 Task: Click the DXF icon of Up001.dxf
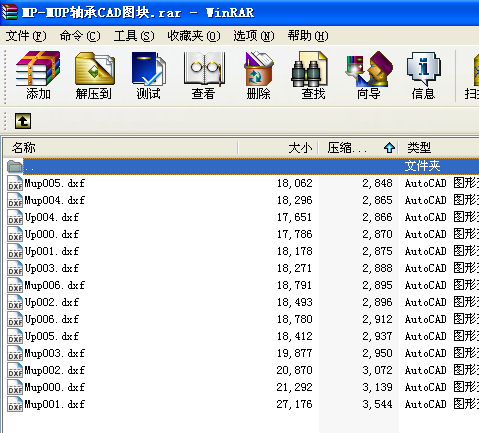coord(15,251)
